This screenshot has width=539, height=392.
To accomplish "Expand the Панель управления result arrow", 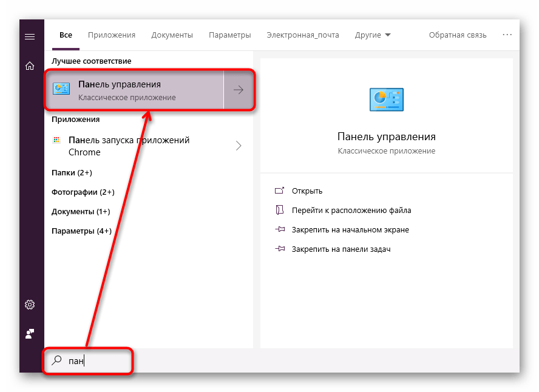I will tap(239, 90).
